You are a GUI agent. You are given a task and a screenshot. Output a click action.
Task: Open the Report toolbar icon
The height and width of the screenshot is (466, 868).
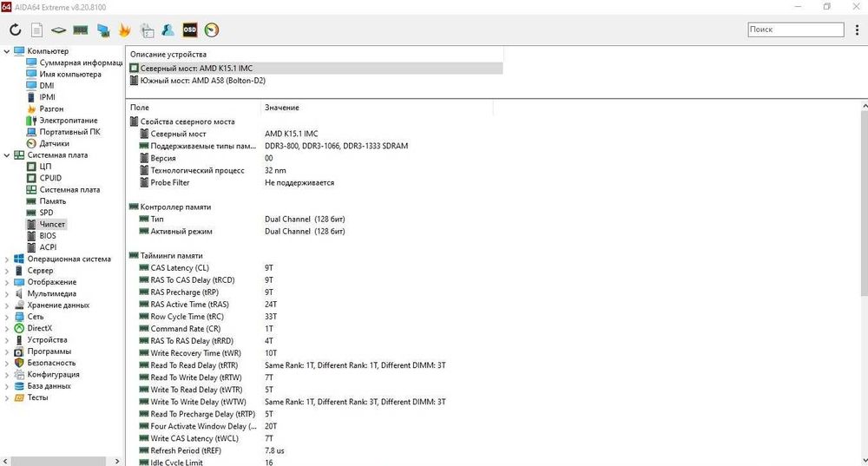tap(36, 30)
